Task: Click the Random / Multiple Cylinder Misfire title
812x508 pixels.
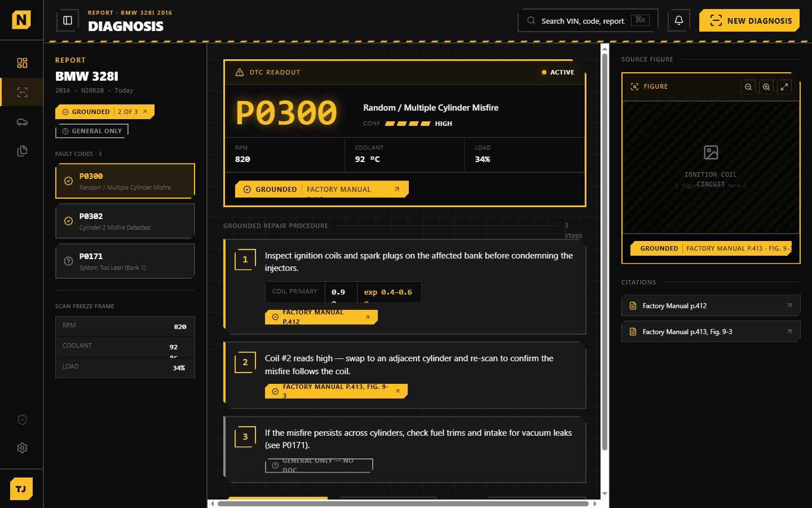Action: (x=431, y=108)
